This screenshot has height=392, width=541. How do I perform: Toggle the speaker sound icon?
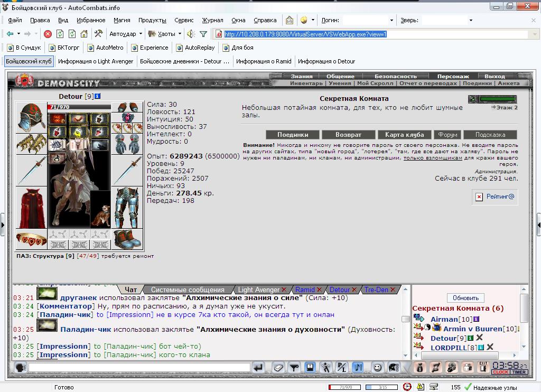(191, 34)
